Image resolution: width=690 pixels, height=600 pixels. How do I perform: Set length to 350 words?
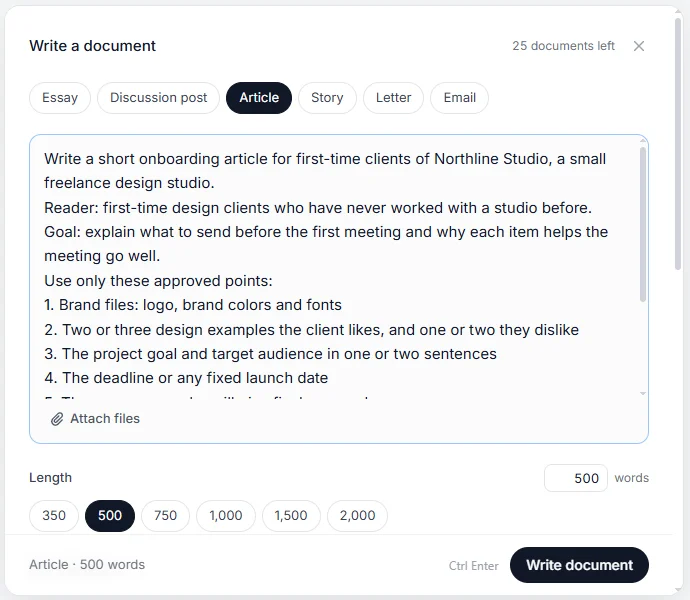54,515
